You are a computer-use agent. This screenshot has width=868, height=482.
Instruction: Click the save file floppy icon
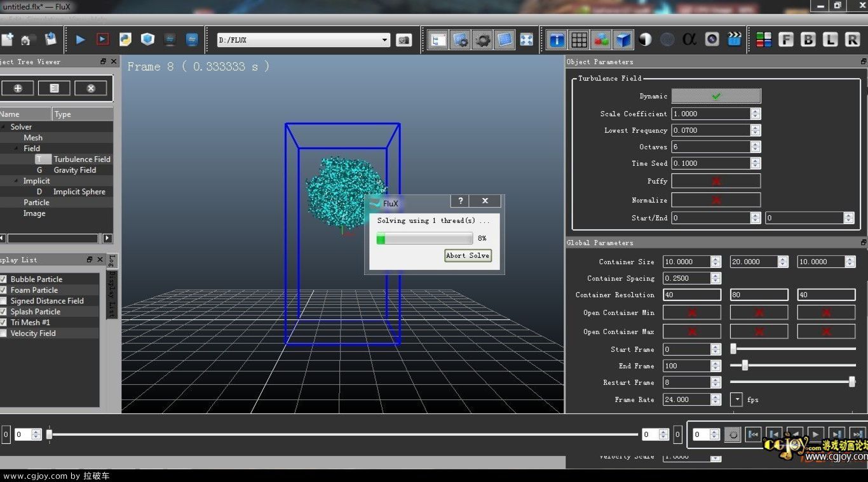[x=50, y=39]
